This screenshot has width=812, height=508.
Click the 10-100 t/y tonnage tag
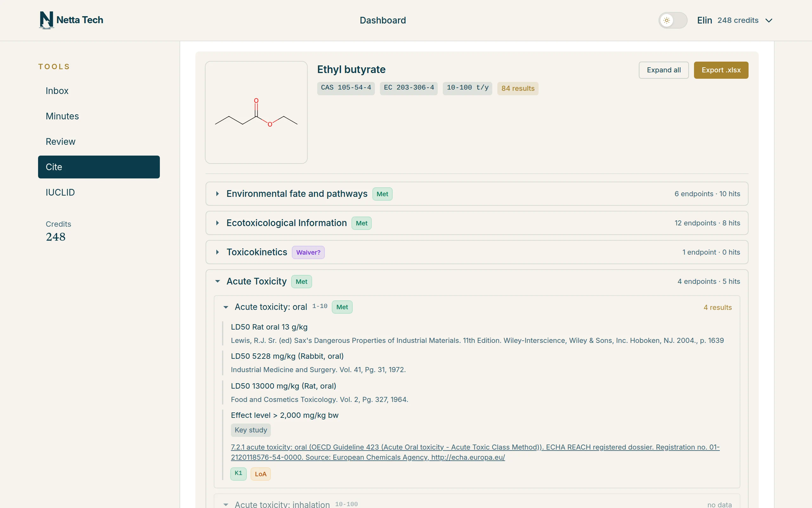(467, 88)
